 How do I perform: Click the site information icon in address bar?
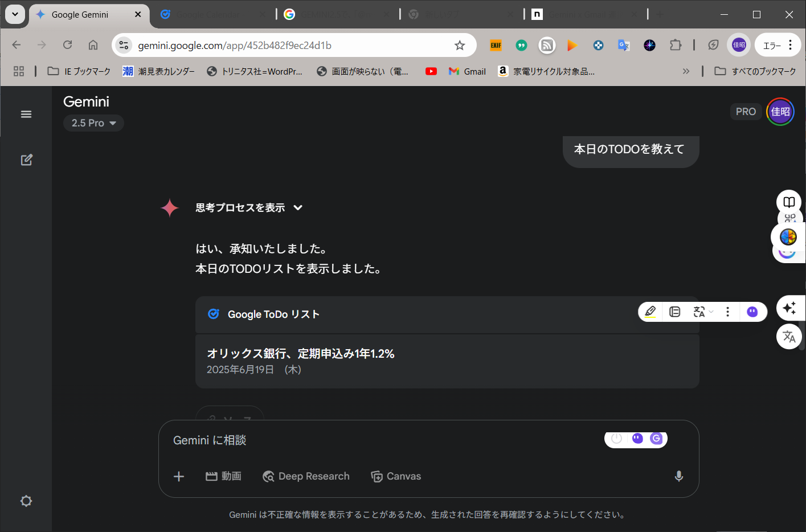[x=124, y=45]
